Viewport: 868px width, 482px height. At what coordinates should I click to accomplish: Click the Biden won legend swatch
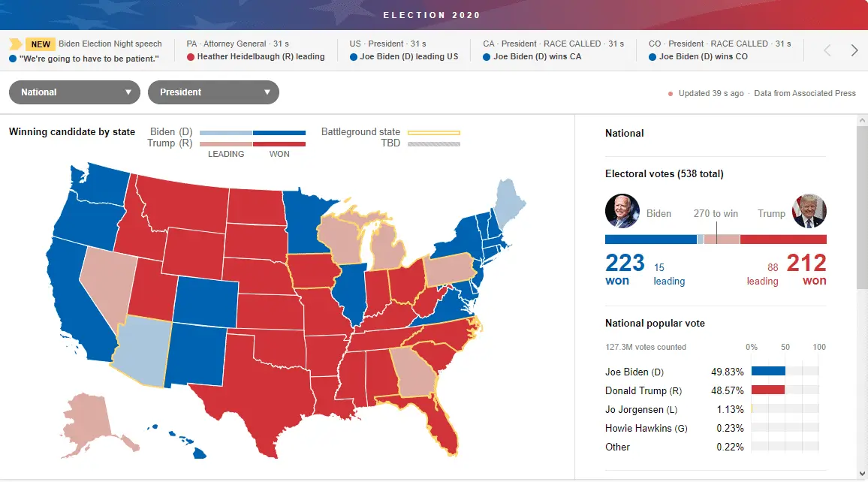(x=279, y=133)
